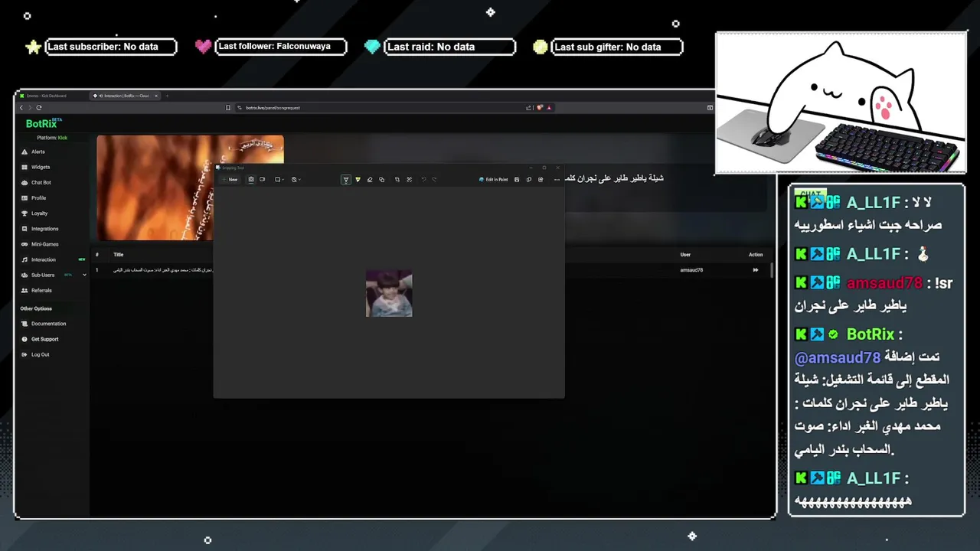980x551 pixels.
Task: Click the Title column header
Action: (x=119, y=255)
